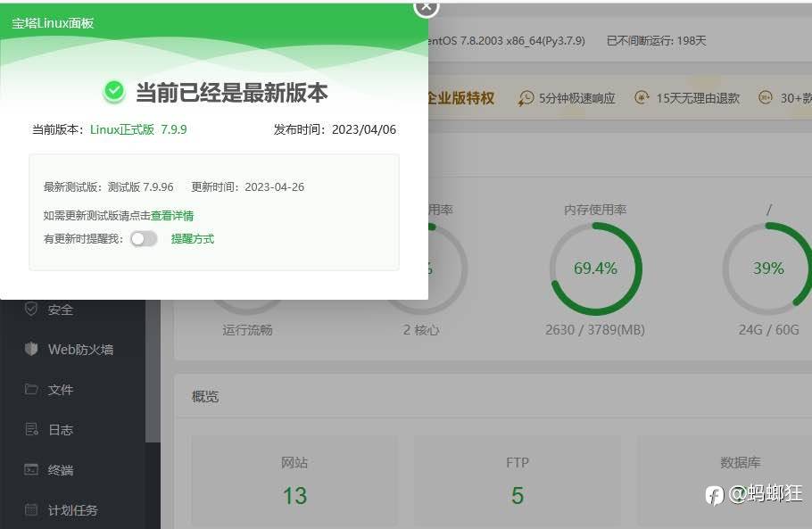Click the 已不间断运行: 198天 text
The width and height of the screenshot is (812, 529).
tap(656, 41)
